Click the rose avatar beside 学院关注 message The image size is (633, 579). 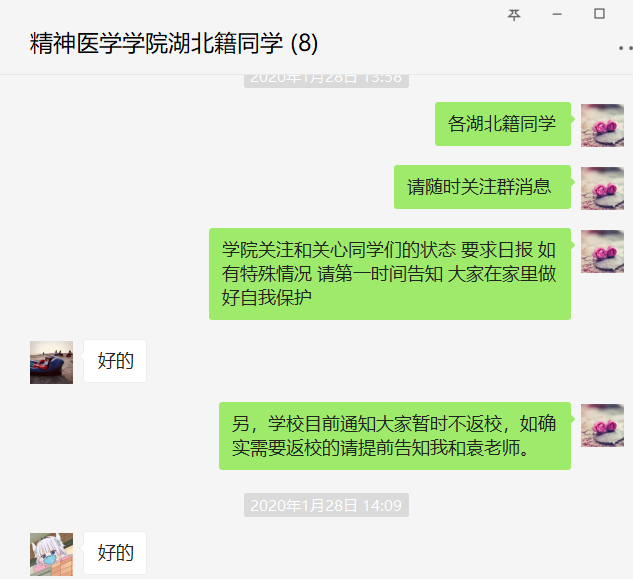pos(602,251)
